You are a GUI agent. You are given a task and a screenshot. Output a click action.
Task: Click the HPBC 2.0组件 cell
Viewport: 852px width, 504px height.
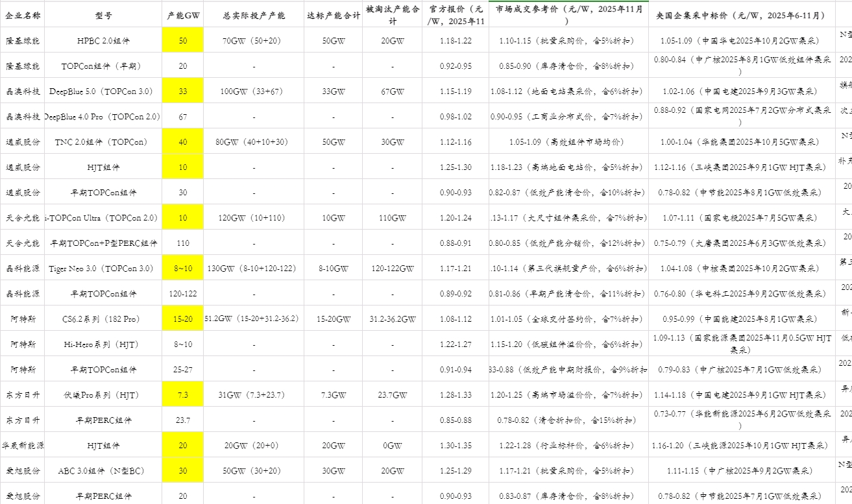(x=103, y=40)
